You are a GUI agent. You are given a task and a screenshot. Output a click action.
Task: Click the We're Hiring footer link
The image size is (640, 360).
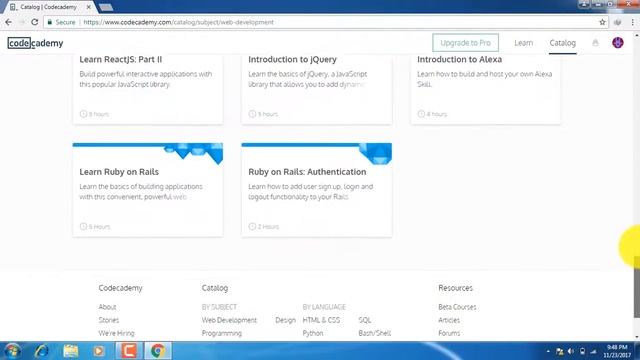[x=116, y=333]
